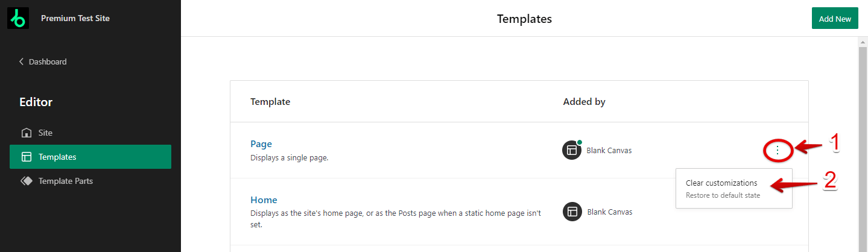Open the three-dot actions menu for Page
This screenshot has height=252, width=868.
pos(778,150)
